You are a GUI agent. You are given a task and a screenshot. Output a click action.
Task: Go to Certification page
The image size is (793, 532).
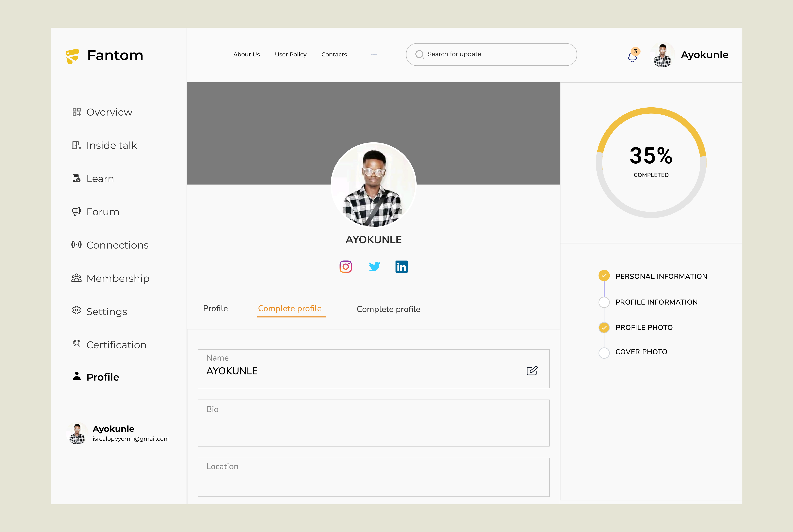click(109, 345)
